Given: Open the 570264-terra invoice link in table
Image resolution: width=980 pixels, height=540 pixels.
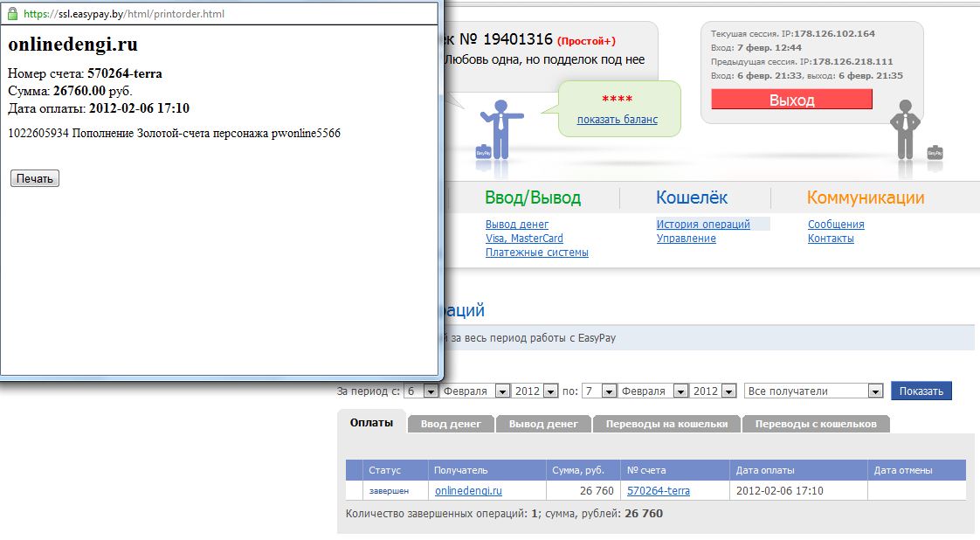Looking at the screenshot, I should pyautogui.click(x=658, y=490).
